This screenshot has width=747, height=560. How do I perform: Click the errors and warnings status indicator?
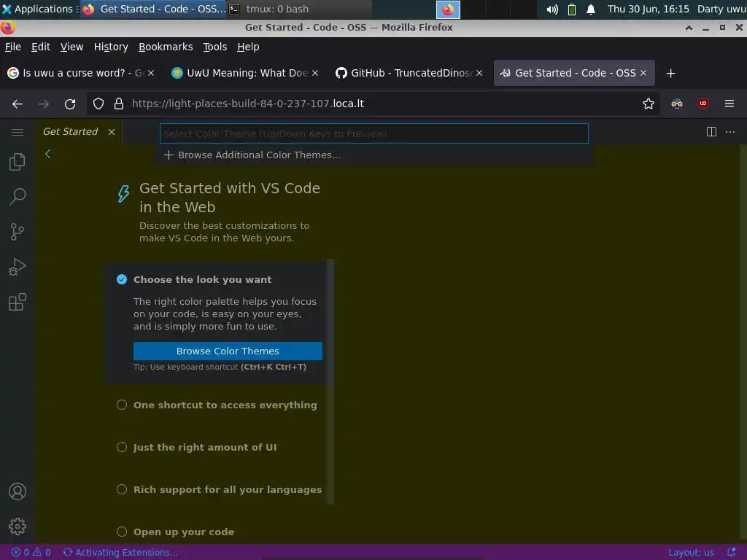pos(31,553)
